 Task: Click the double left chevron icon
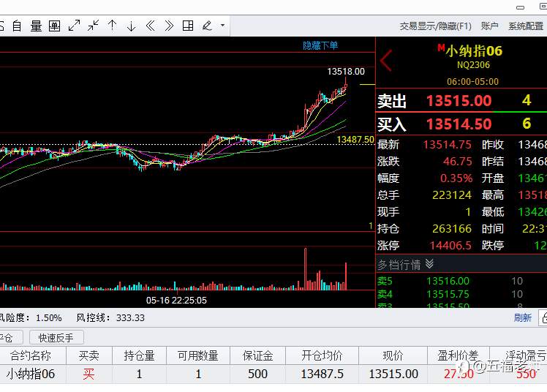[x=151, y=26]
